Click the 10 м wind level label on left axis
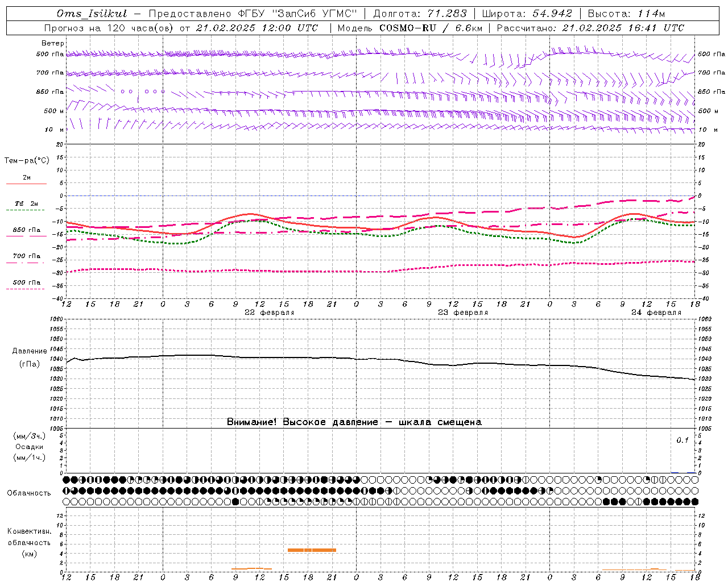Viewport: 728px width, 582px height. pyautogui.click(x=55, y=130)
